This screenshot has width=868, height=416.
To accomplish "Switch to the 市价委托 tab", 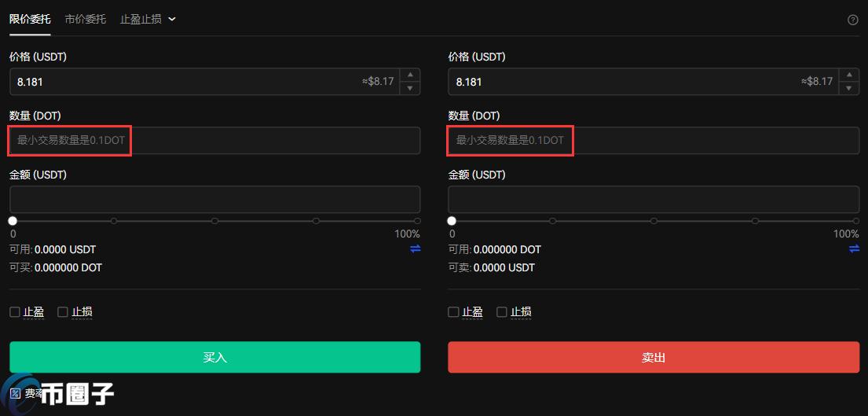I will [x=85, y=19].
